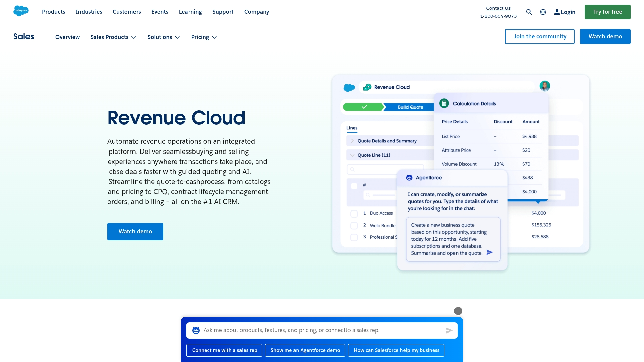This screenshot has height=362, width=644.
Task: Click Join the community button
Action: (540, 37)
